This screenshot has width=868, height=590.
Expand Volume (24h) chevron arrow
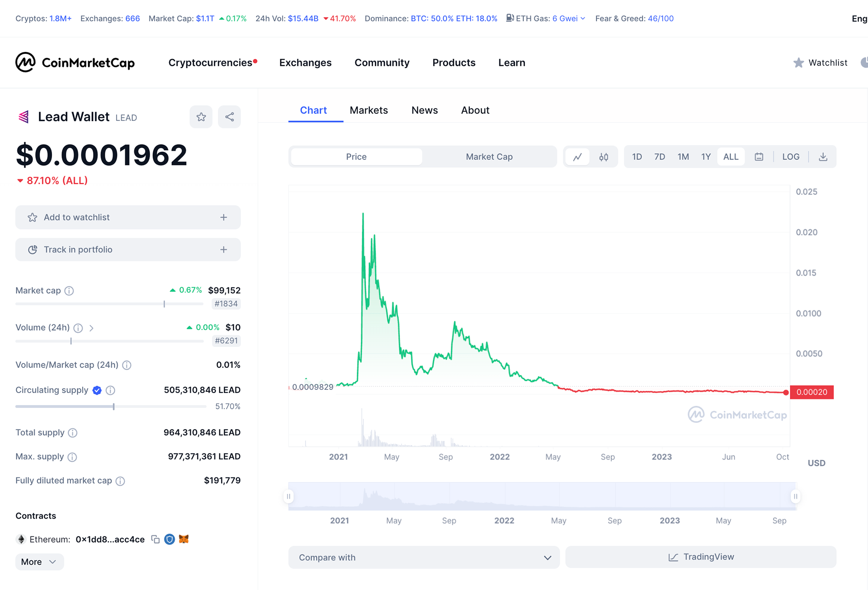tap(91, 328)
